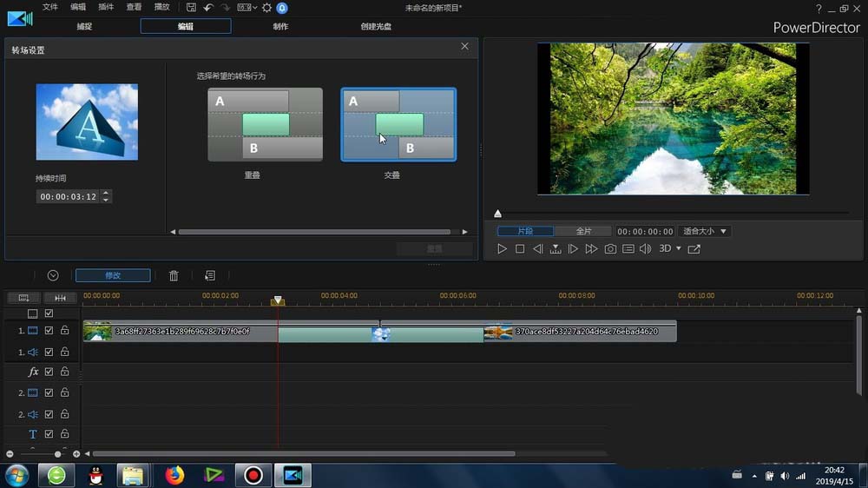
Task: Click the 修改 button above timeline
Action: click(113, 275)
